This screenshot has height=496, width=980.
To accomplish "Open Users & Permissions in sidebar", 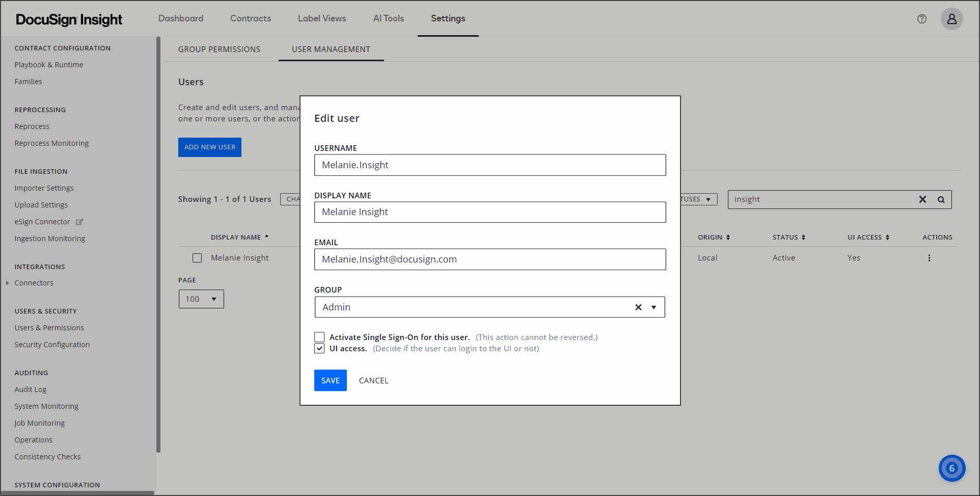I will [x=49, y=328].
